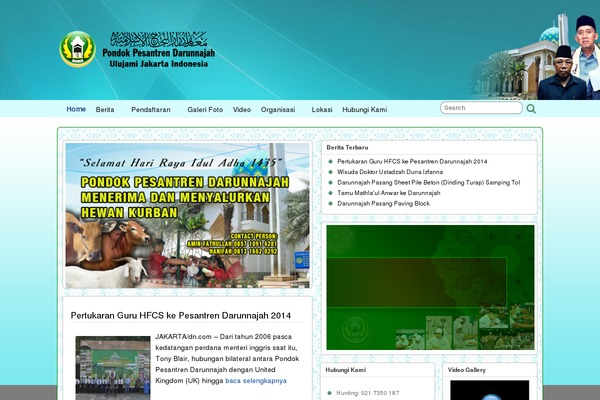The width and height of the screenshot is (600, 400).
Task: Click the header photo of two men
Action: (569, 57)
